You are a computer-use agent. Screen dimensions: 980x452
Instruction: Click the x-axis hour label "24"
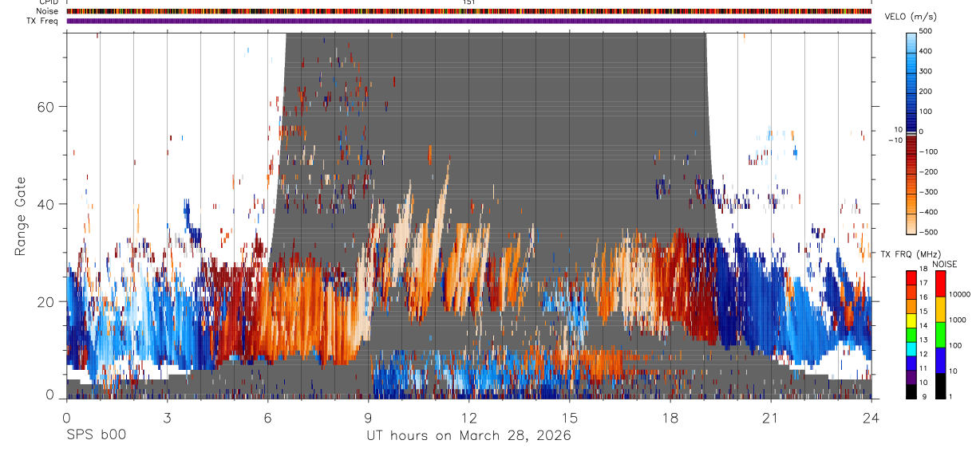coord(871,417)
